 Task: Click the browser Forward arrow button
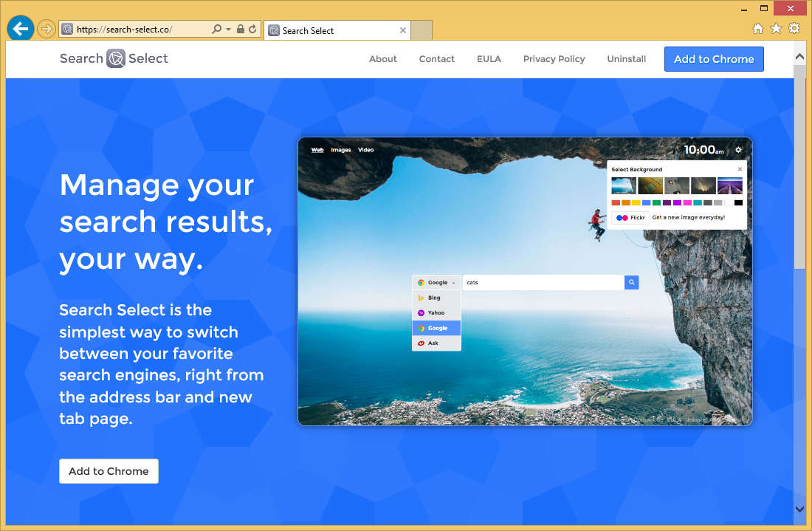47,29
